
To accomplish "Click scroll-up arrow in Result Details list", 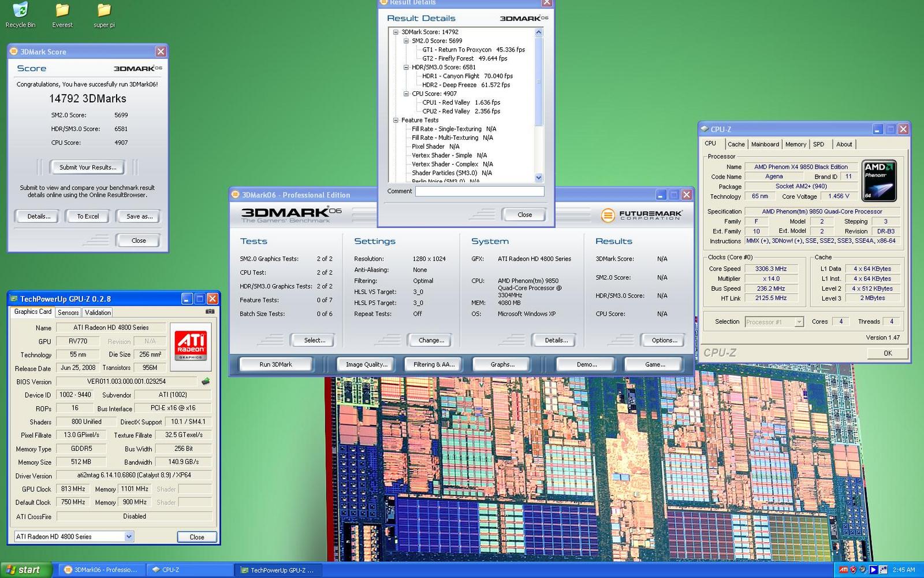I will click(539, 32).
